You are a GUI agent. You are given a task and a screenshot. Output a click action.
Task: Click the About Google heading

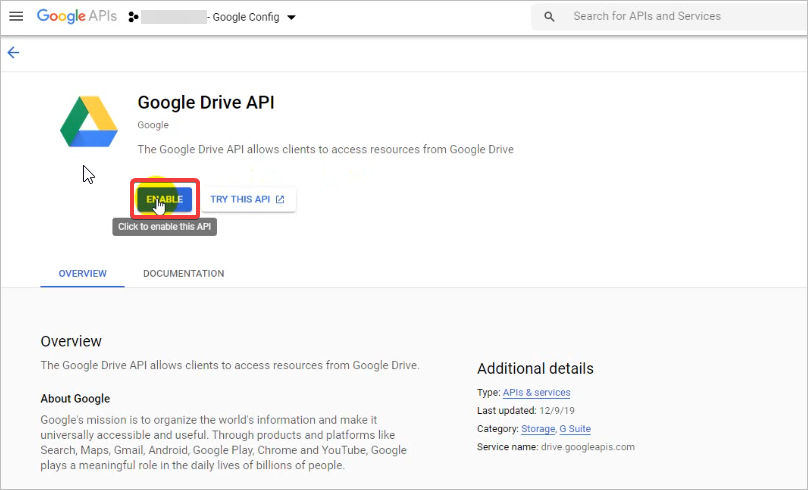point(75,398)
